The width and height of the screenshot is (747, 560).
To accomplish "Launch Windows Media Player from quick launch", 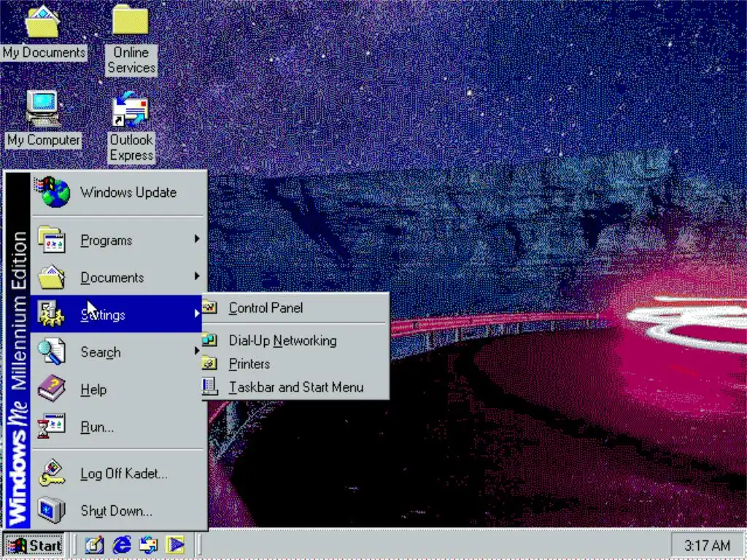I will 175,545.
